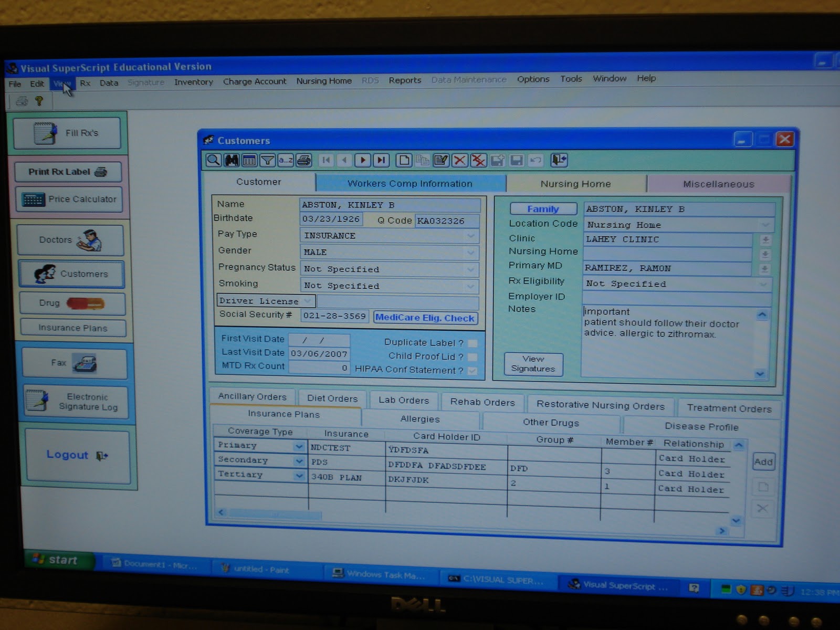Viewport: 840px width, 630px height.
Task: Click View Signatures button
Action: click(533, 364)
